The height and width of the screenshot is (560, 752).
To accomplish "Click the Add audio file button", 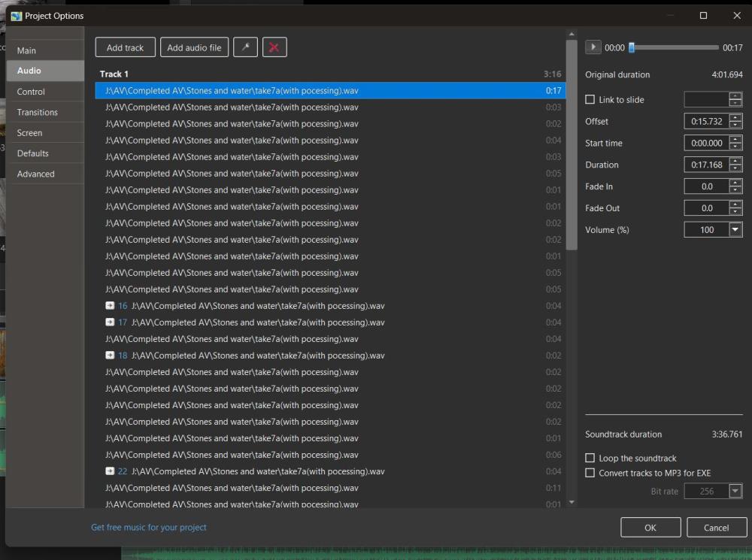I will pos(194,47).
